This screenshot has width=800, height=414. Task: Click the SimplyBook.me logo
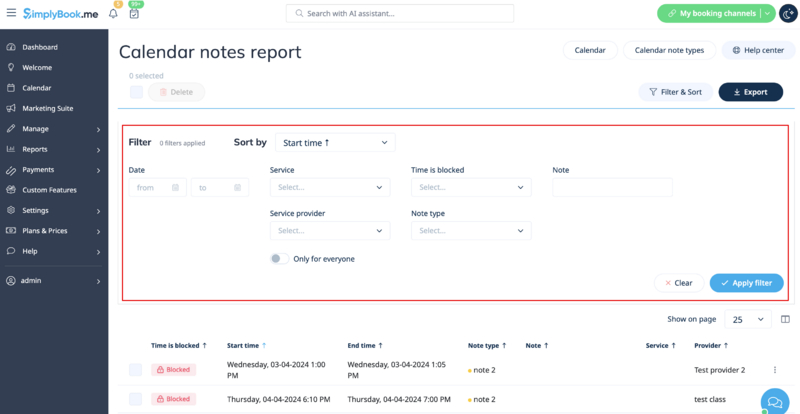pyautogui.click(x=61, y=13)
